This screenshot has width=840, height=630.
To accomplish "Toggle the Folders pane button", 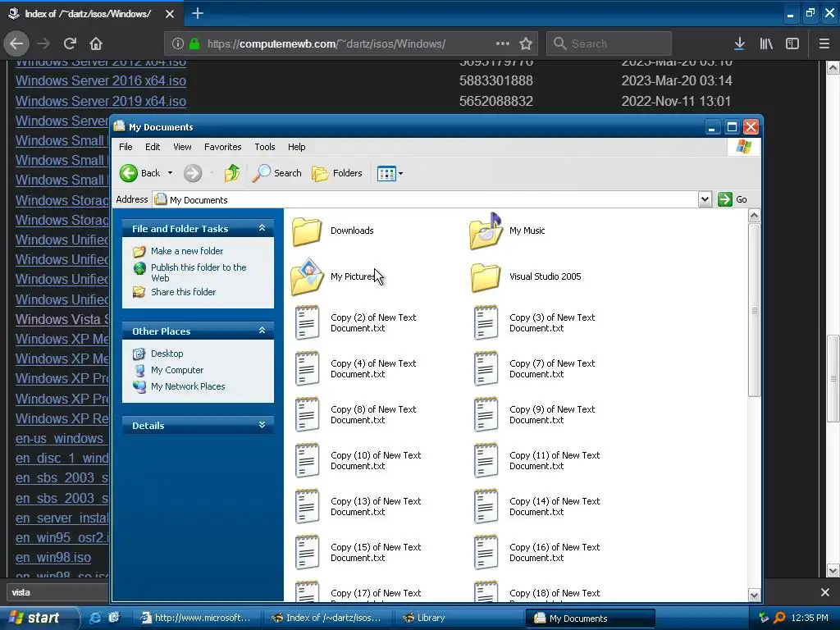I will [337, 173].
